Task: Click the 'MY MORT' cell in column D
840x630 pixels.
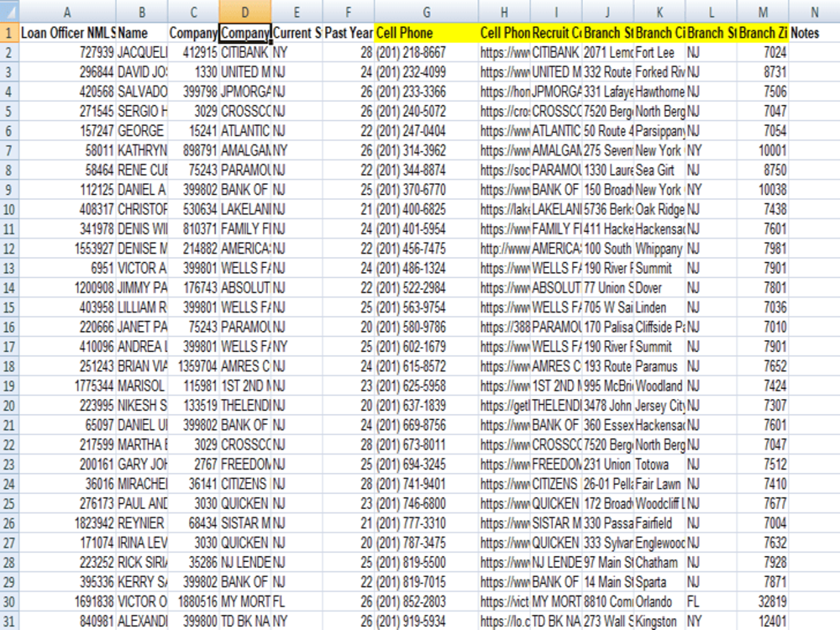Action: (244, 601)
